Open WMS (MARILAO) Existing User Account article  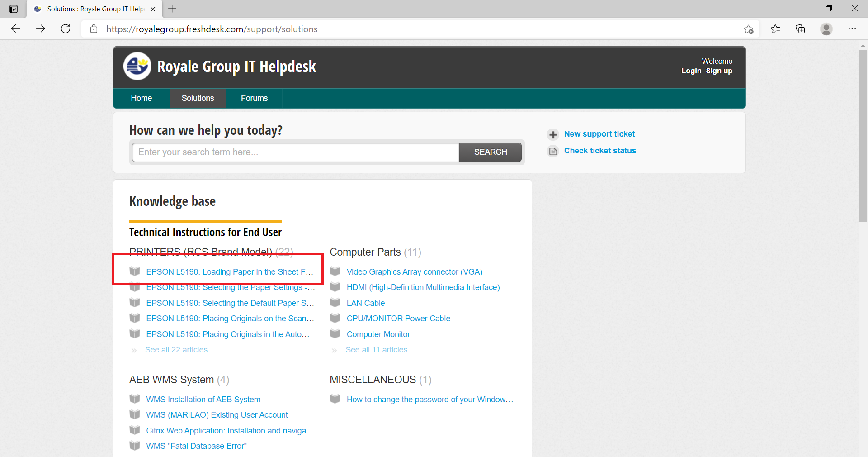click(217, 415)
